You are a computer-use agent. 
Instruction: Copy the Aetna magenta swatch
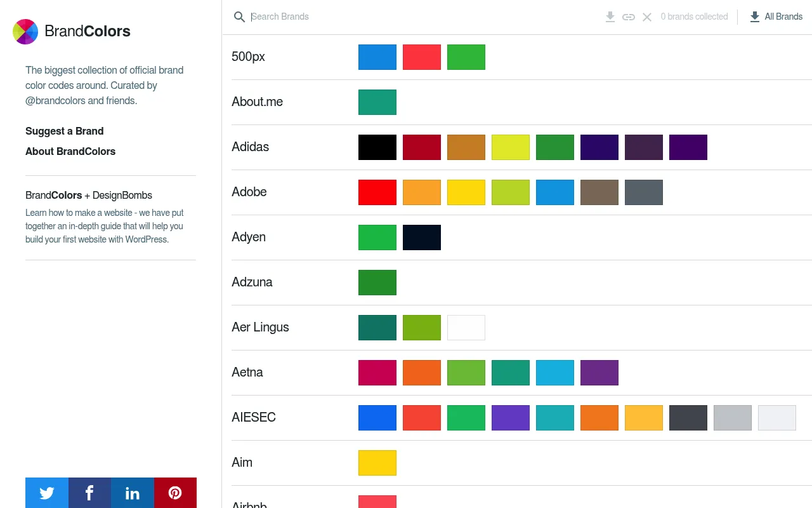[x=377, y=373]
